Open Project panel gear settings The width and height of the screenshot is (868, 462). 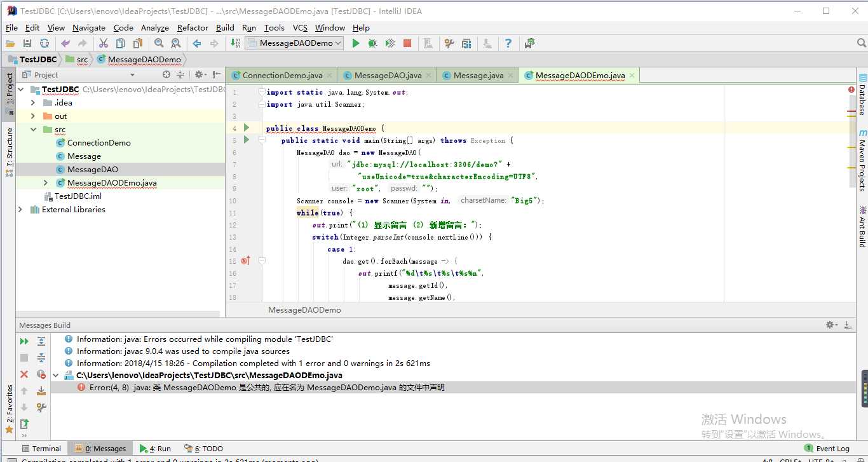point(200,74)
